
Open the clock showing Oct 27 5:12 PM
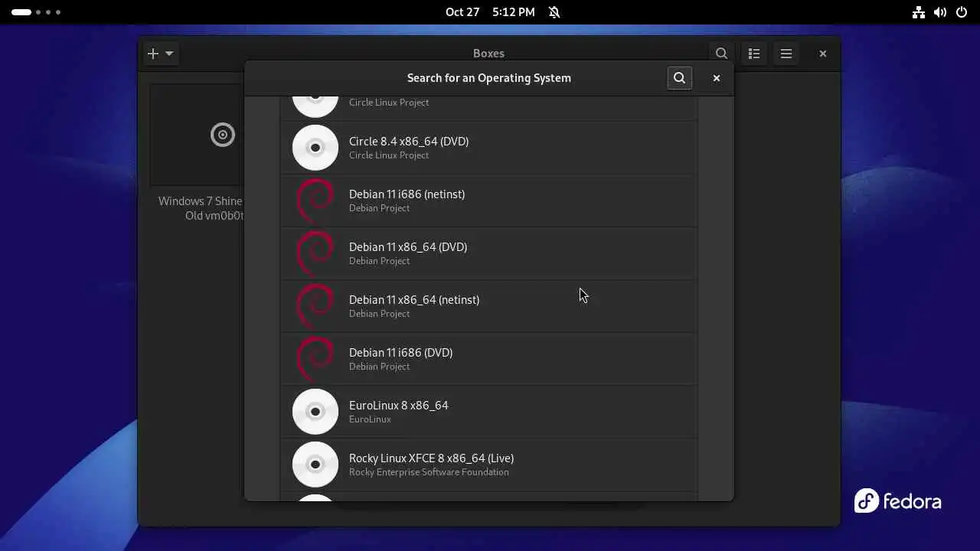(490, 12)
